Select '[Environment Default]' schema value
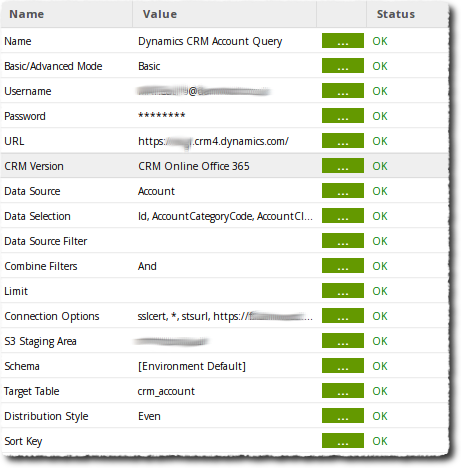Viewport: 461px width, 468px height. (192, 366)
